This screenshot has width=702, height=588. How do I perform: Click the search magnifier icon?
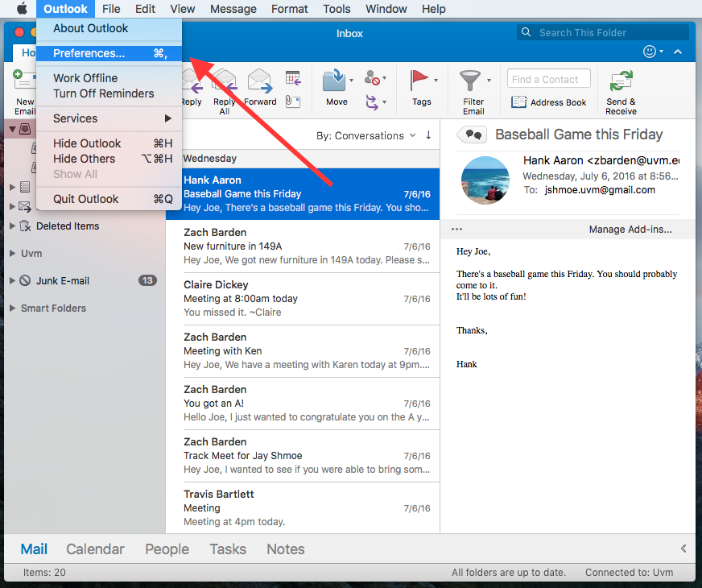[526, 32]
